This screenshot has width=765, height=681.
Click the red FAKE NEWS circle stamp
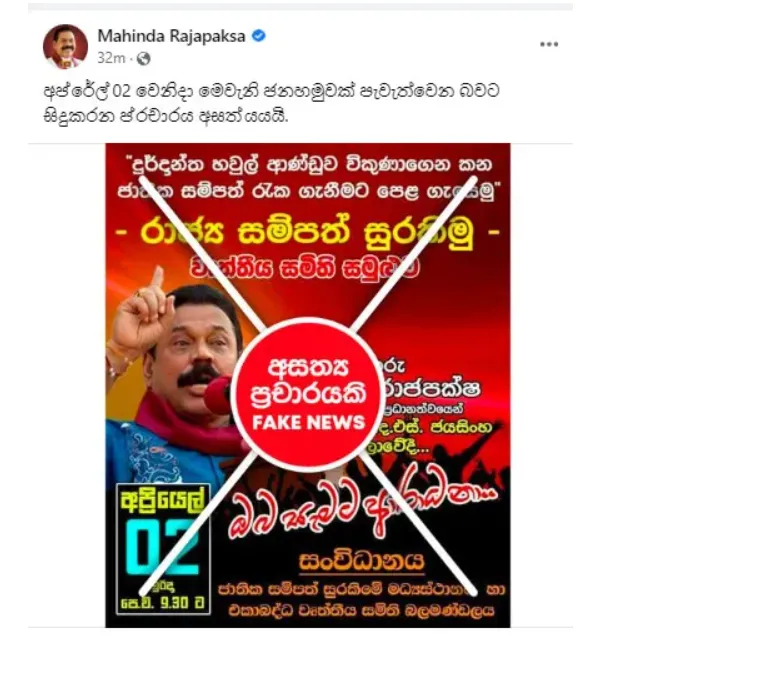pyautogui.click(x=308, y=394)
